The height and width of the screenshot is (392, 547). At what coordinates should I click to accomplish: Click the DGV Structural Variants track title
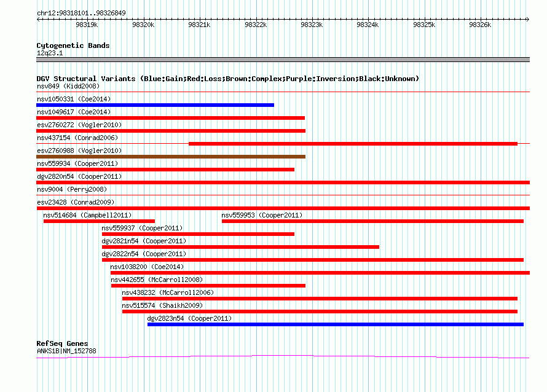228,79
